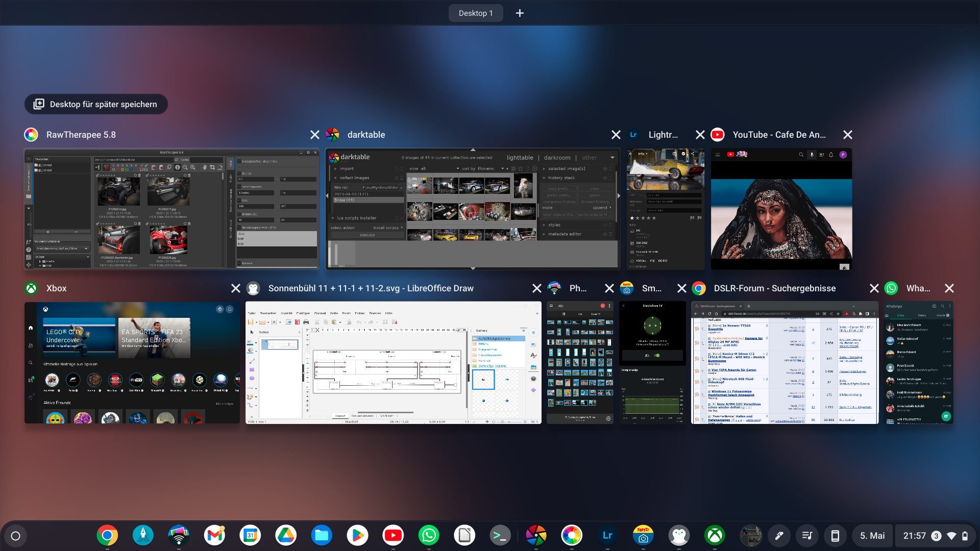Select the RawTherapee 5.8 window
980x551 pixels.
point(171,209)
